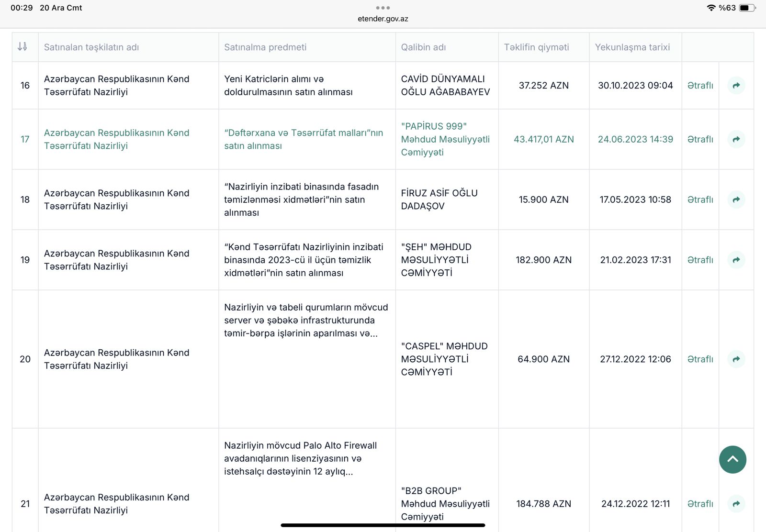Tap the three-dot menu above the address

383,8
